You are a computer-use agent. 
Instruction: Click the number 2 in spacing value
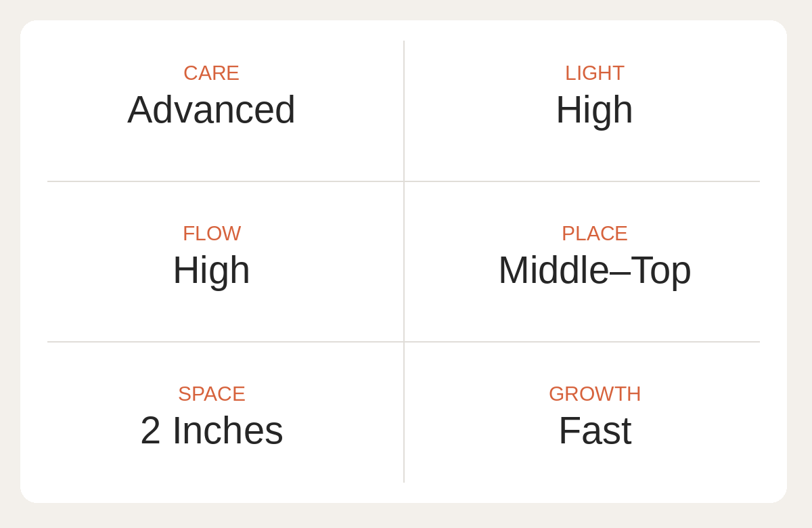[150, 431]
